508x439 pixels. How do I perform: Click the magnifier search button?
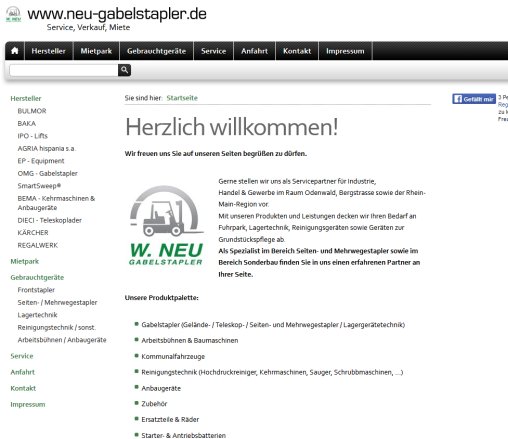(124, 70)
